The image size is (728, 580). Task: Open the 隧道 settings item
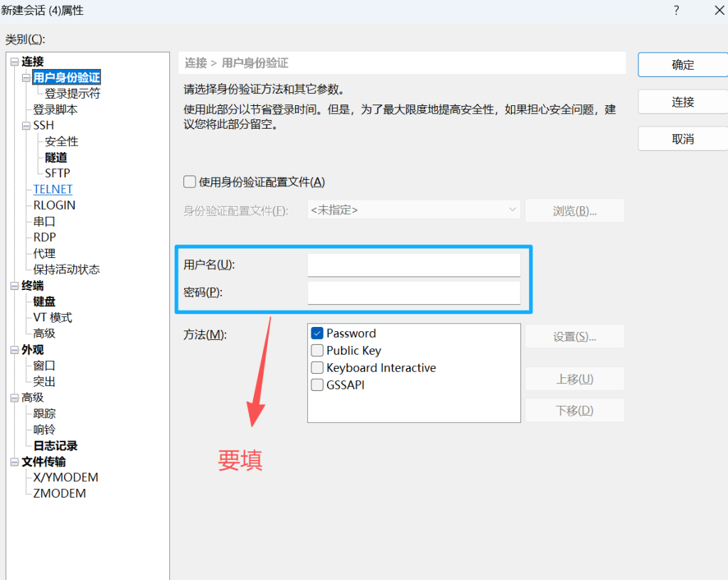coord(56,158)
